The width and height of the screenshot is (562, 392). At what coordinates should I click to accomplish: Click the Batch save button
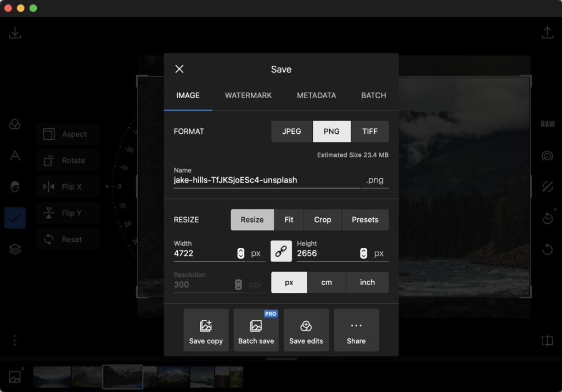(256, 329)
